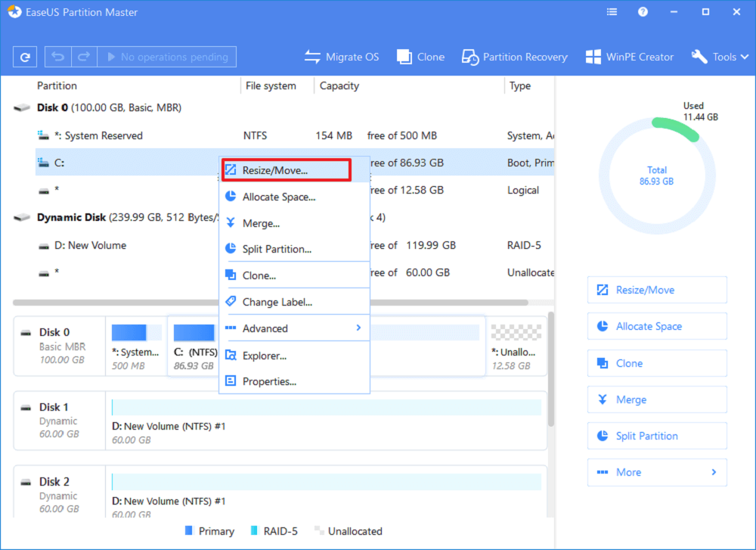756x550 pixels.
Task: Choose Allocate Space... in context menu
Action: [295, 197]
